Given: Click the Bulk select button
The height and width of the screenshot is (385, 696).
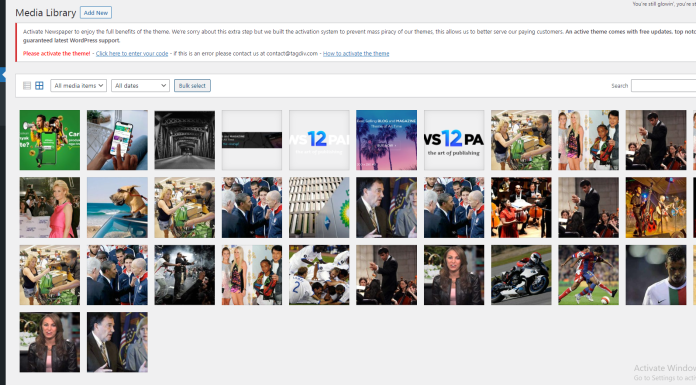Looking at the screenshot, I should coord(192,86).
